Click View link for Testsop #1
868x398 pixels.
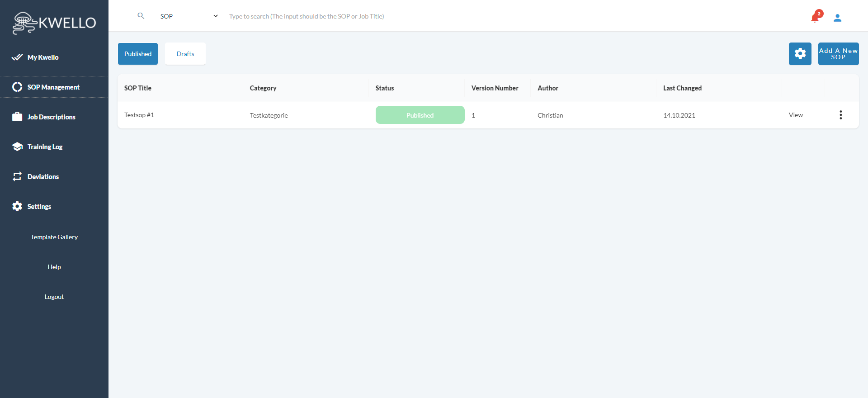[x=796, y=115]
